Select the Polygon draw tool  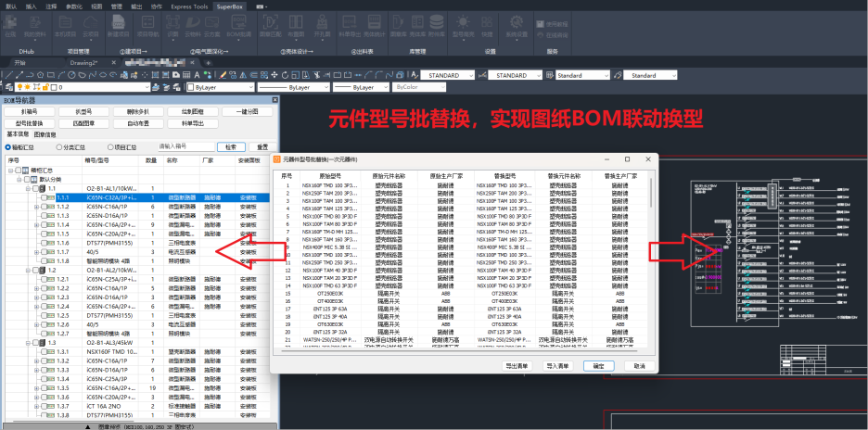(x=41, y=75)
